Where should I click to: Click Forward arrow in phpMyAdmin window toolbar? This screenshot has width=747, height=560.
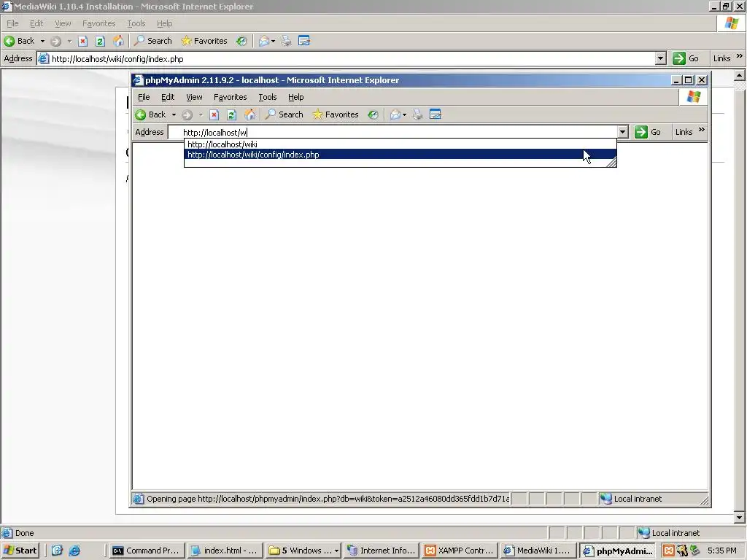[x=187, y=114]
